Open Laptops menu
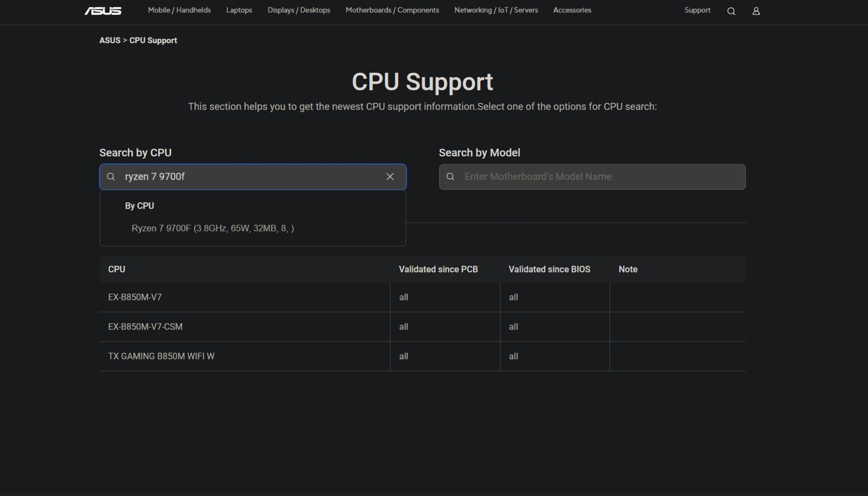The height and width of the screenshot is (496, 868). tap(239, 10)
